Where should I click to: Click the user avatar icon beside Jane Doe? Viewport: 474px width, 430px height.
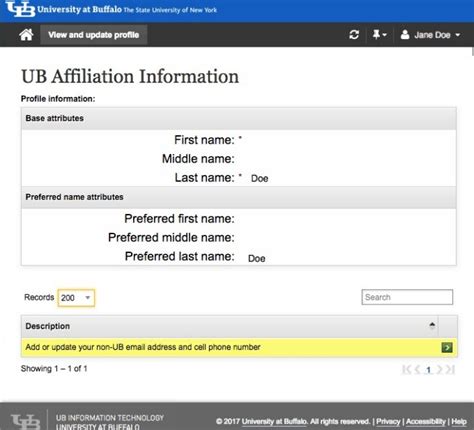pyautogui.click(x=405, y=34)
